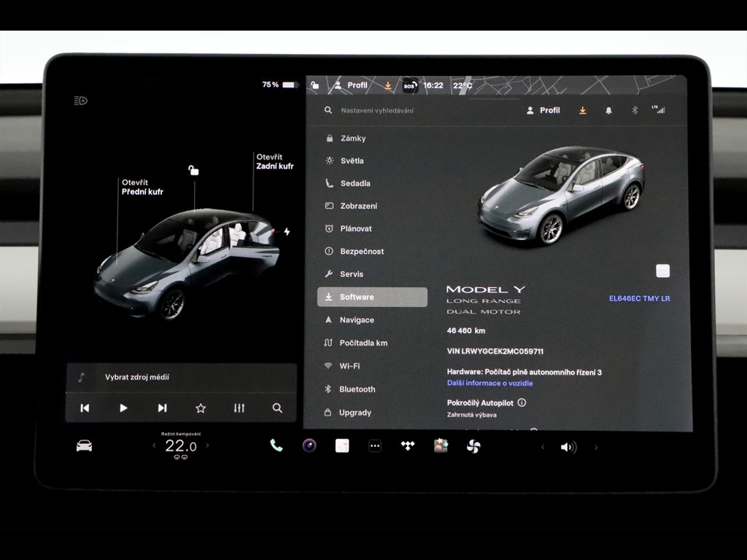The width and height of the screenshot is (747, 560).
Task: Tap the battery level indicator at 75 %
Action: [x=279, y=85]
